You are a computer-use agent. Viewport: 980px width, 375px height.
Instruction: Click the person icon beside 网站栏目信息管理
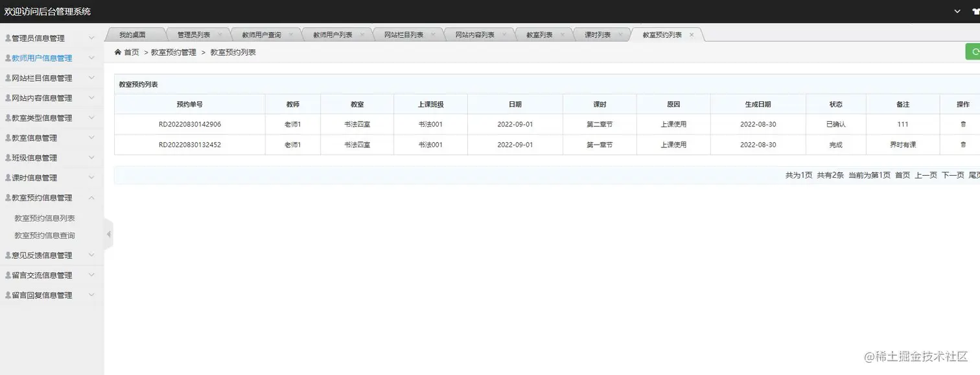click(x=8, y=79)
